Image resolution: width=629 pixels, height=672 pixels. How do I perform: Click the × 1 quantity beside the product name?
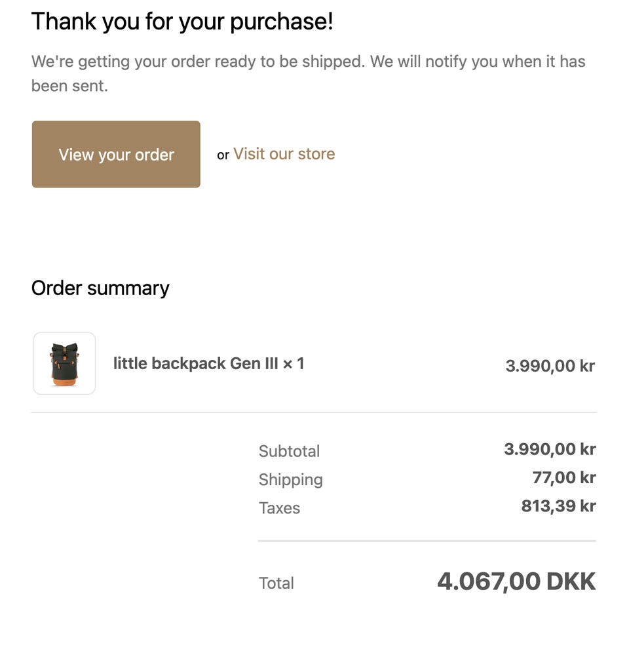(294, 363)
